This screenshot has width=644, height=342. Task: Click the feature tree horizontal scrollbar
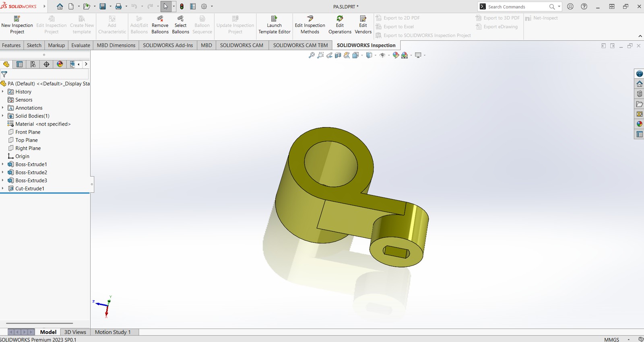click(39, 323)
